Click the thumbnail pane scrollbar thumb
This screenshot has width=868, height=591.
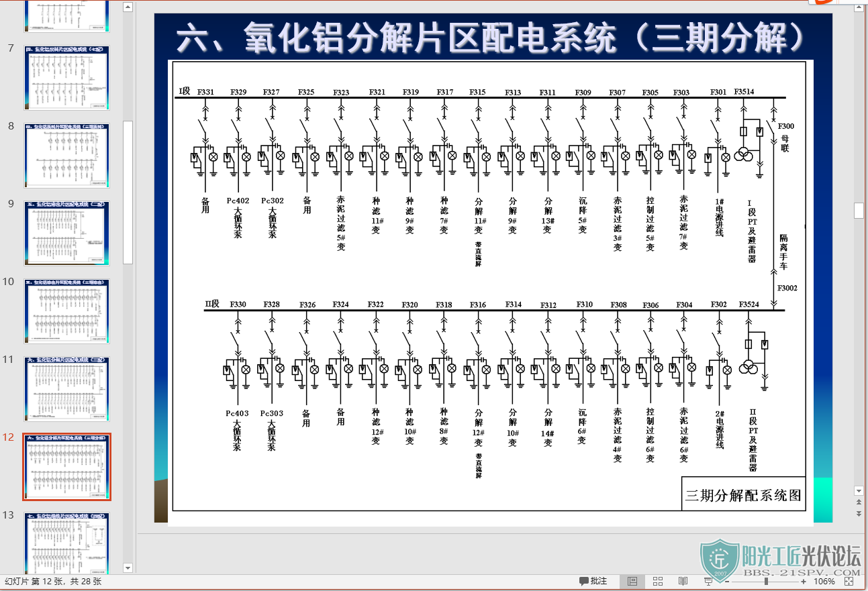(128, 193)
